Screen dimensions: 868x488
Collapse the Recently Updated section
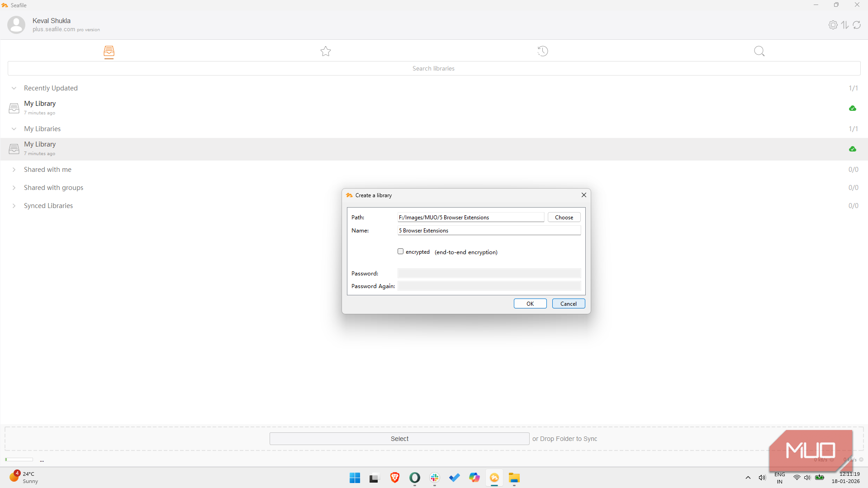tap(14, 88)
